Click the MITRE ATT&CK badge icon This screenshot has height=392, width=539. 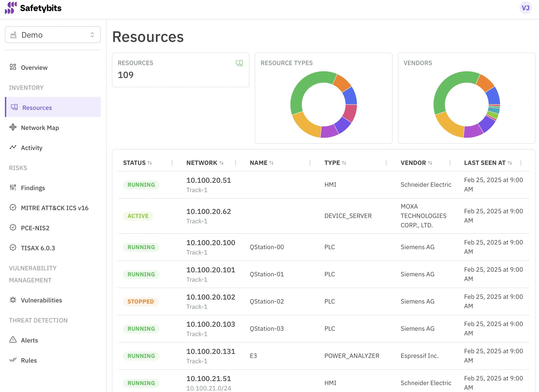pyautogui.click(x=13, y=208)
